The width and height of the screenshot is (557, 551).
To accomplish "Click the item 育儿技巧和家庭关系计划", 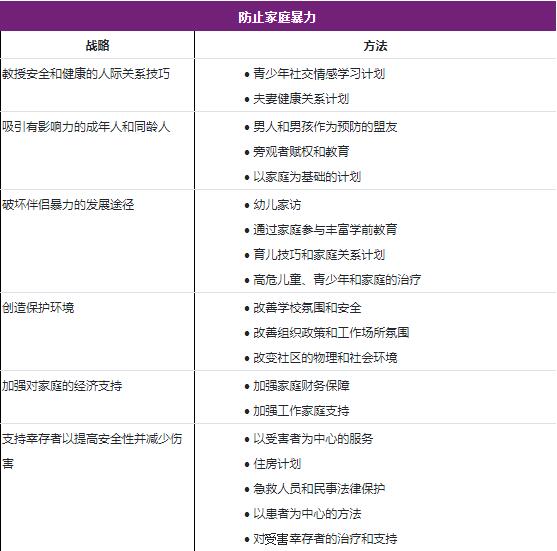I will (x=319, y=254).
